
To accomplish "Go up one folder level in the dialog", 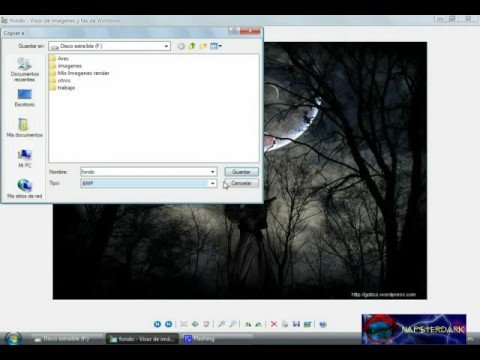I will pos(192,46).
